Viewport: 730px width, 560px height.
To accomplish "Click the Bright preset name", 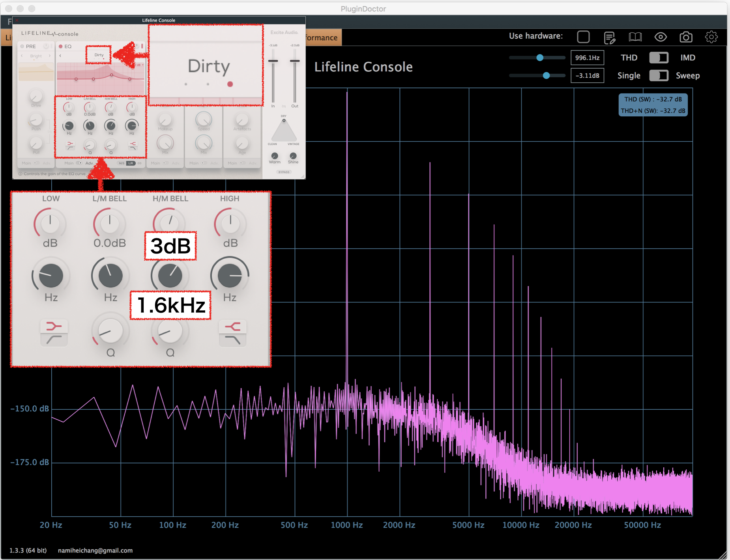I will click(36, 56).
